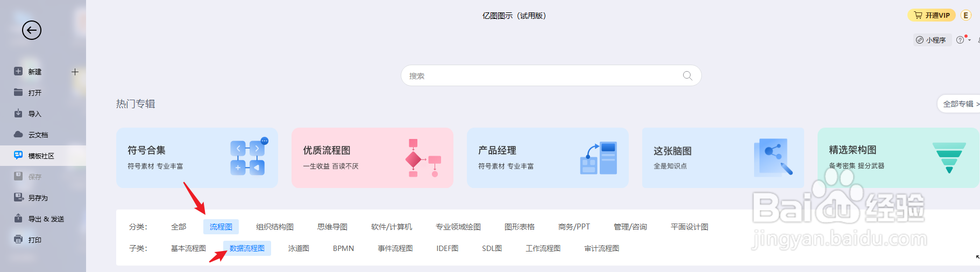Open the 产品经理 album card
Image resolution: width=980 pixels, height=272 pixels.
pyautogui.click(x=548, y=158)
